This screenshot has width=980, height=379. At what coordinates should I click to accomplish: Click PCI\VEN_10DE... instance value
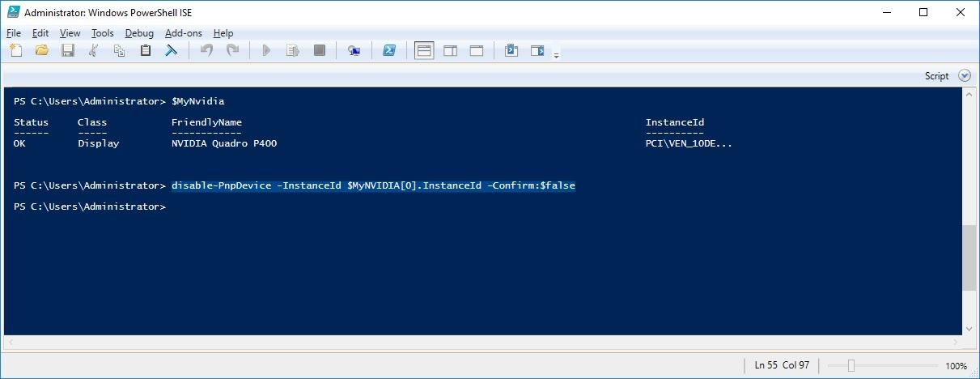click(x=689, y=143)
